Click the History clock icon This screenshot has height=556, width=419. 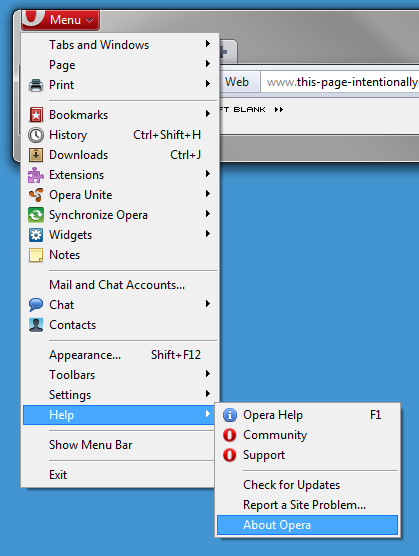[36, 135]
